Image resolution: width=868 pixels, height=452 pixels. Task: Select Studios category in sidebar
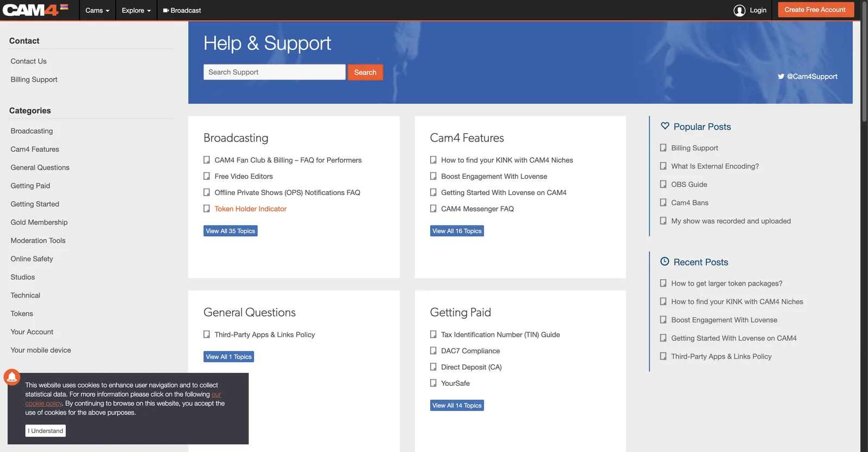[23, 277]
